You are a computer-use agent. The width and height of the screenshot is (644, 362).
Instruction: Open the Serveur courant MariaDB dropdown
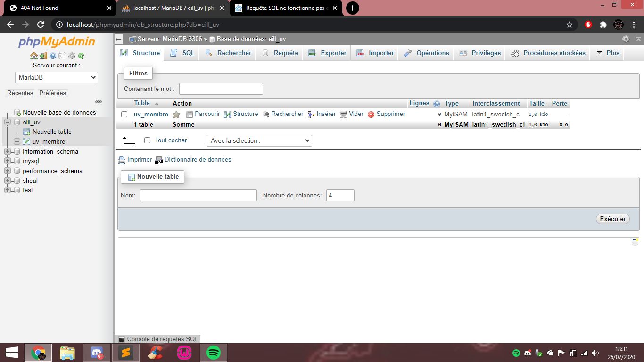point(56,77)
